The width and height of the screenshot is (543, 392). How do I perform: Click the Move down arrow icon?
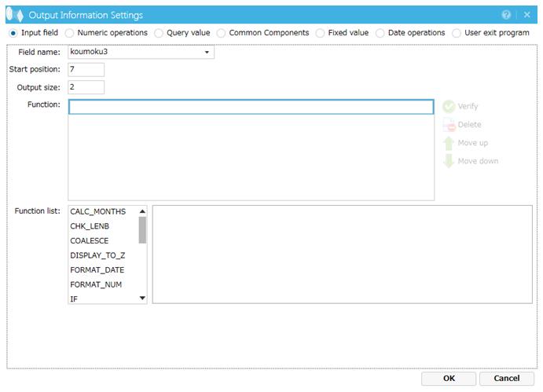tap(449, 161)
